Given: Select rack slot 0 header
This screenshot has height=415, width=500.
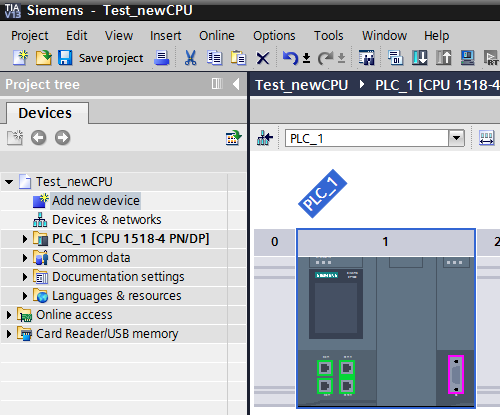Looking at the screenshot, I should tap(275, 242).
